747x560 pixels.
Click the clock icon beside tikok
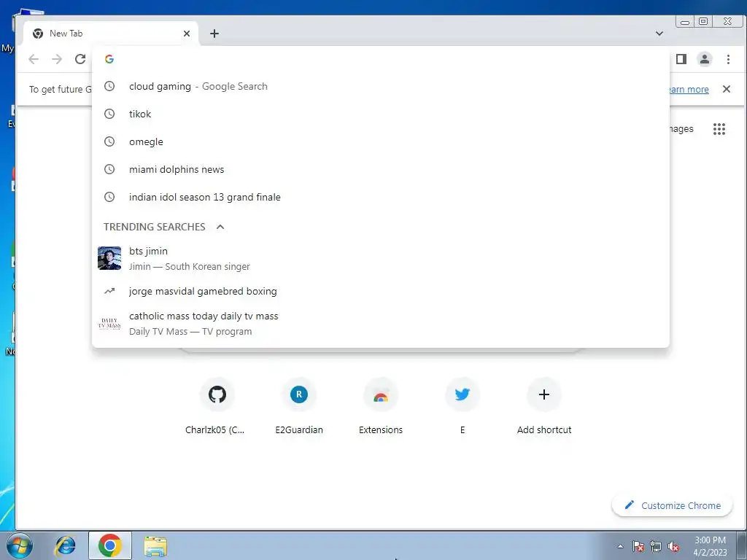pos(109,114)
